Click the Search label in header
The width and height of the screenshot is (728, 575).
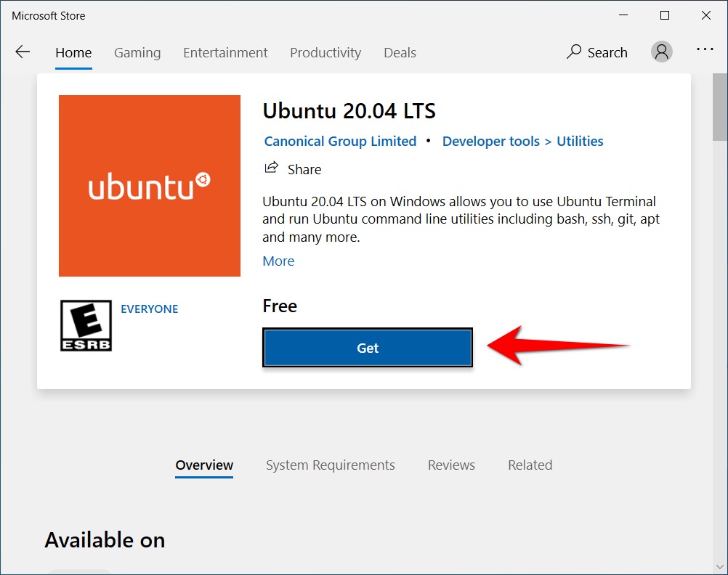coord(607,53)
